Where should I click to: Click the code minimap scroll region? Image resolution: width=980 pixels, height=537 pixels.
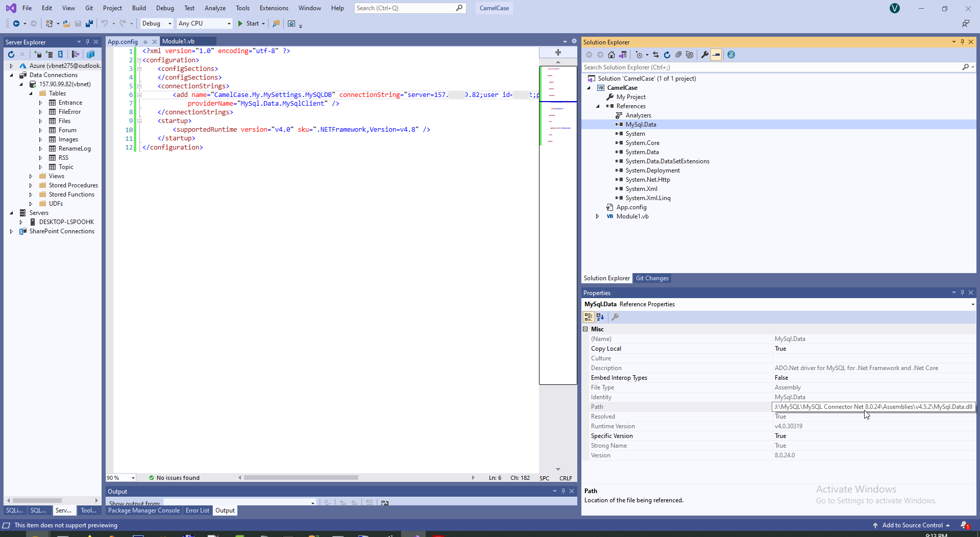pos(558,225)
